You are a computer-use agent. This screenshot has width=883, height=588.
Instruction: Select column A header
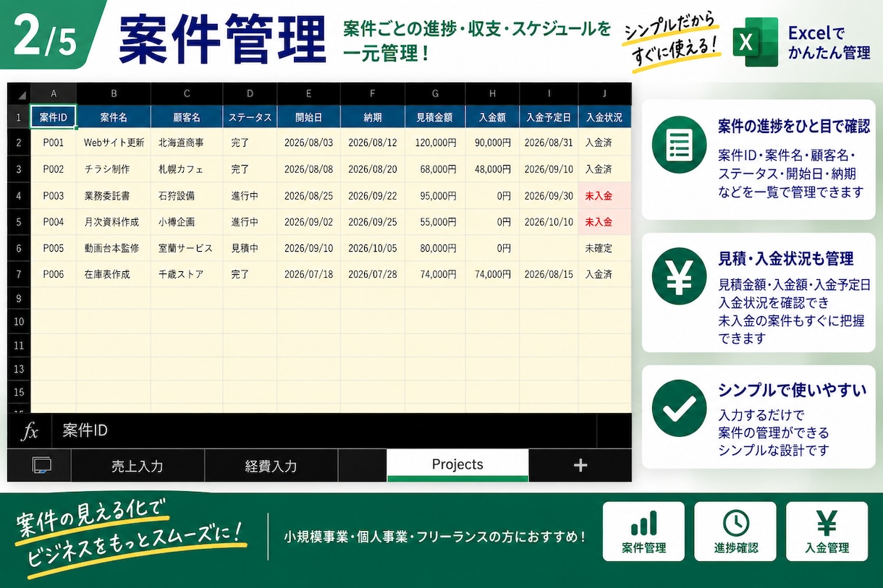54,93
